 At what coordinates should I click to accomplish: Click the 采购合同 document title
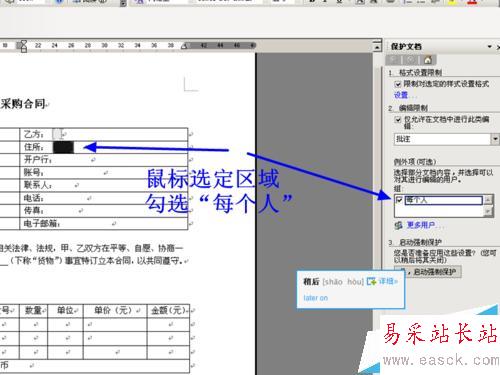tap(23, 104)
